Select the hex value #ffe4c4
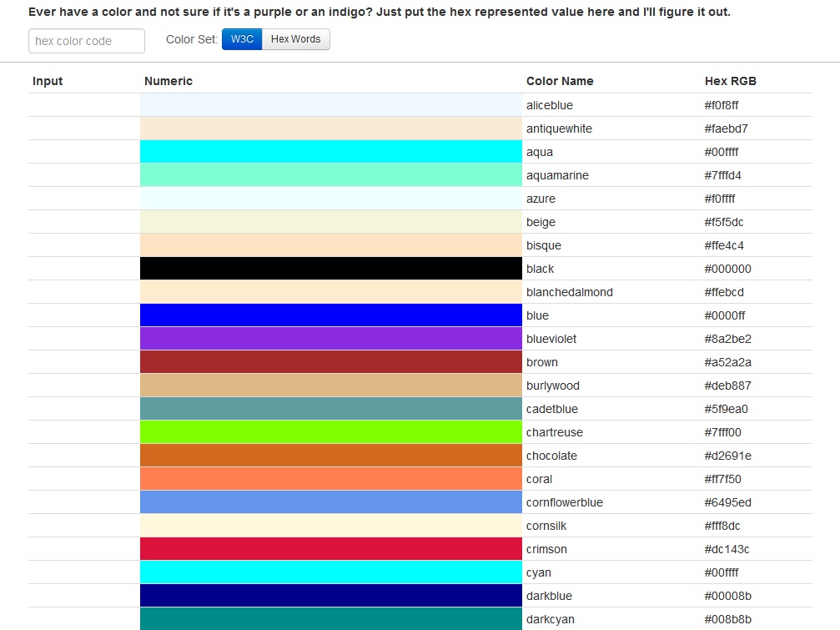Screen dimensions: 840x630 pyautogui.click(x=723, y=244)
